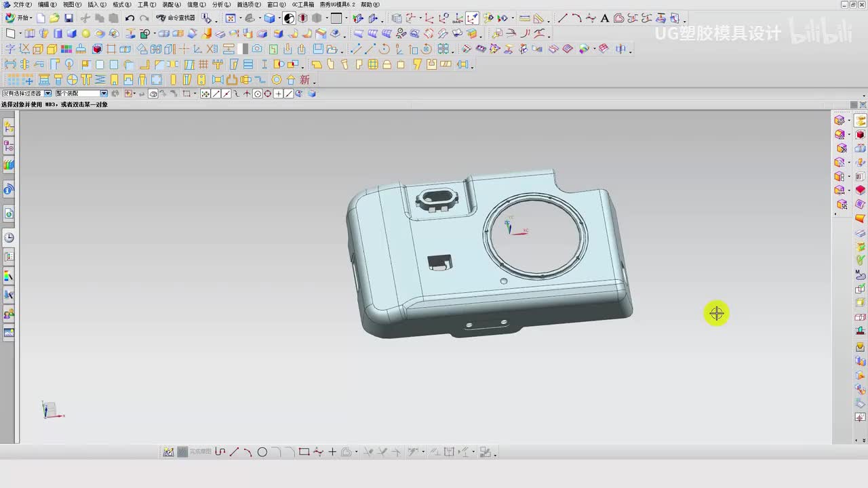The image size is (868, 488).
Task: Click the open folder icon
Action: pos(54,18)
